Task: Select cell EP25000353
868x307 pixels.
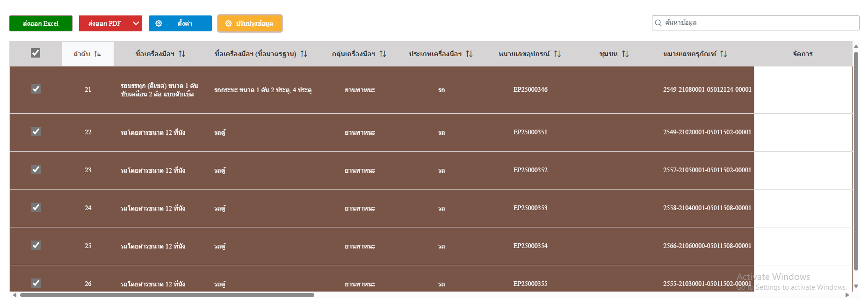Action: [x=530, y=208]
